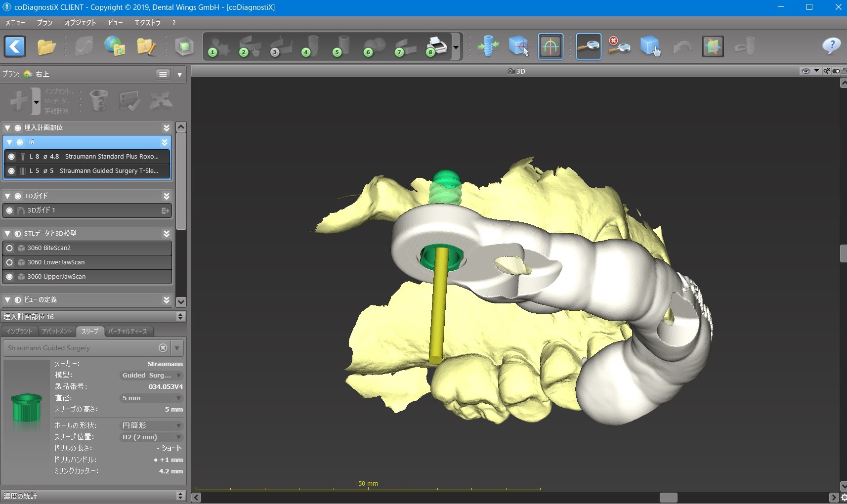Collapse the 埋入計画部位 section triangle

(7, 128)
